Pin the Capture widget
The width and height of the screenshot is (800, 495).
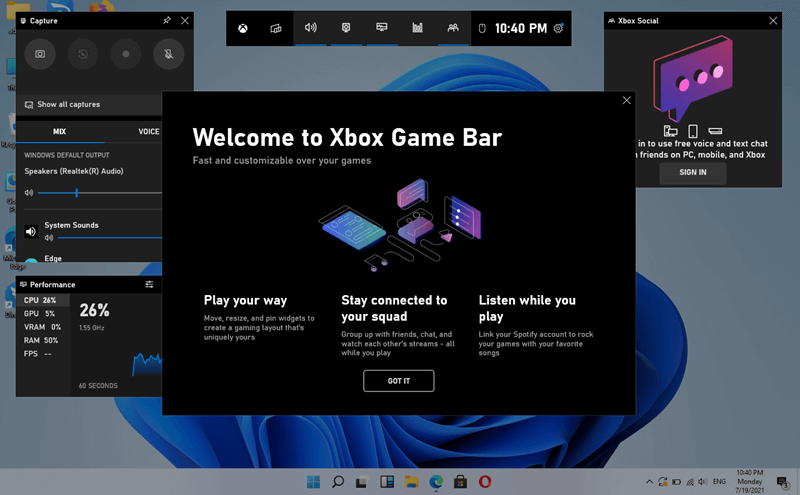(x=167, y=20)
